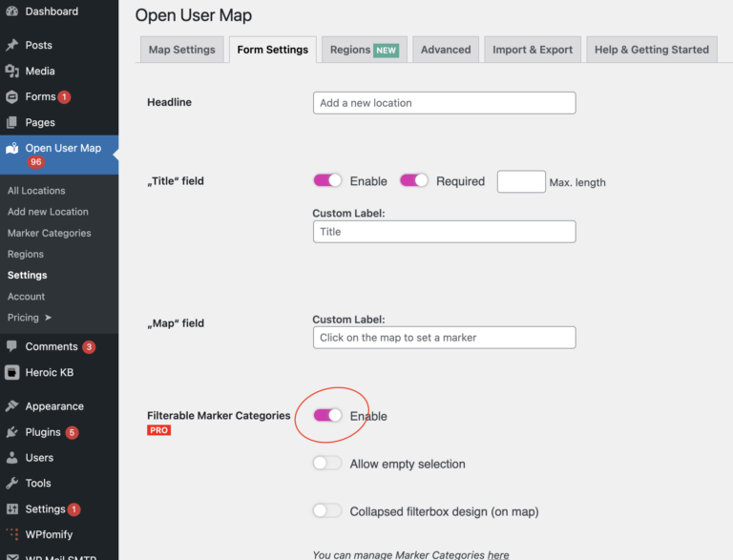Viewport: 733px width, 560px height.
Task: Click the Users person icon
Action: 12,458
